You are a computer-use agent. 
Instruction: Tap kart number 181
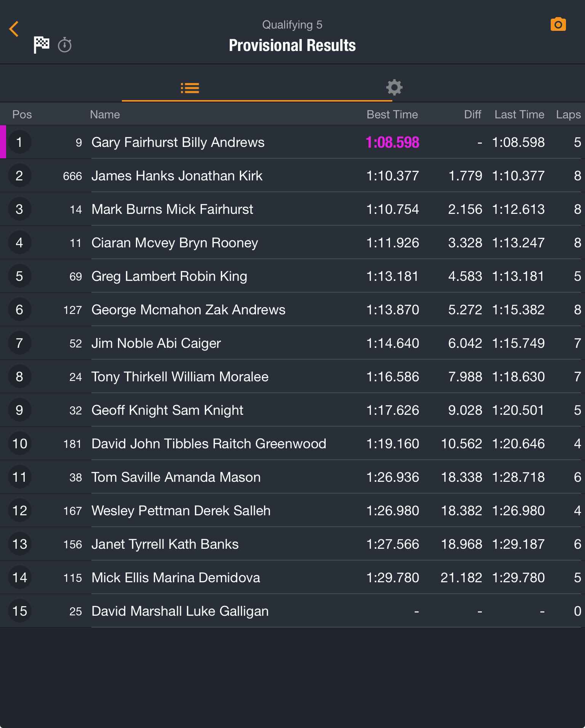pos(72,444)
